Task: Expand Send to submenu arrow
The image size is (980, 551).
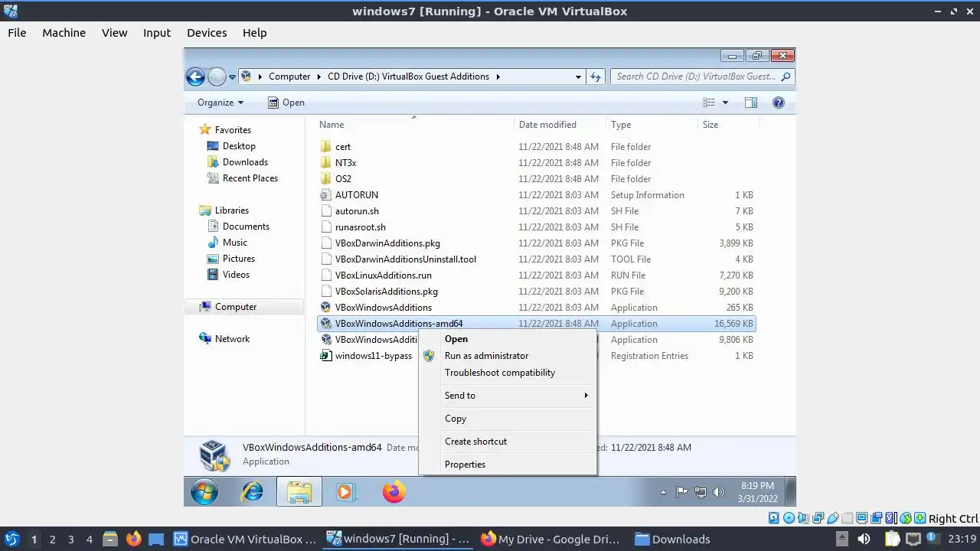Action: 586,396
